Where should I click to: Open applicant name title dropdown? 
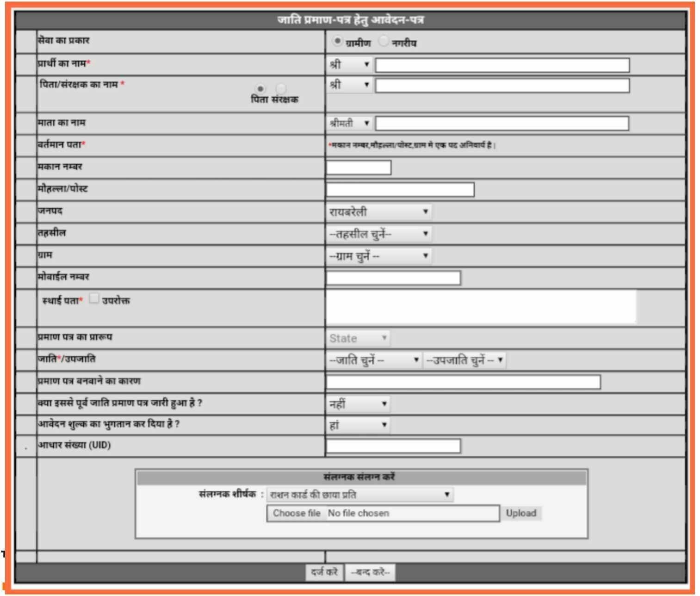pyautogui.click(x=350, y=65)
